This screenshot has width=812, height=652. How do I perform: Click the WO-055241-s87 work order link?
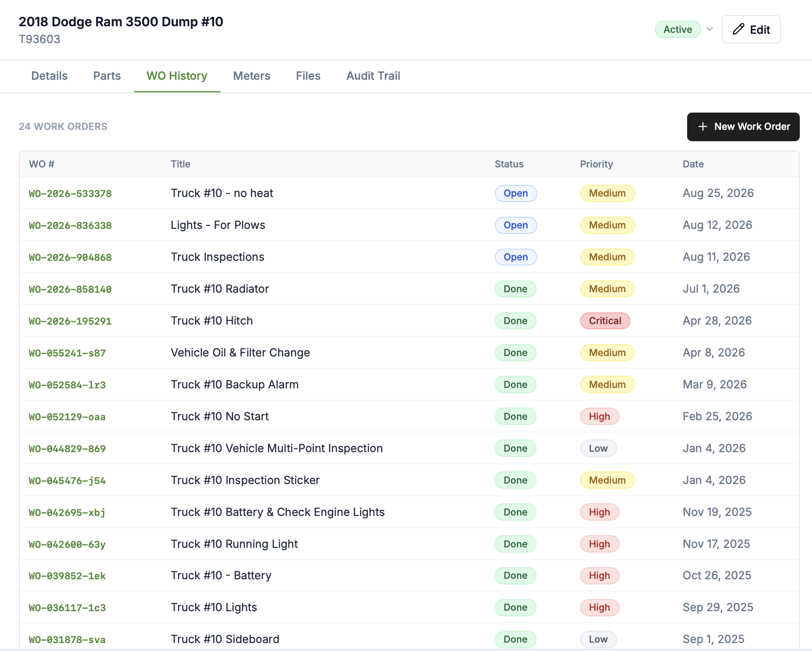[x=67, y=353]
